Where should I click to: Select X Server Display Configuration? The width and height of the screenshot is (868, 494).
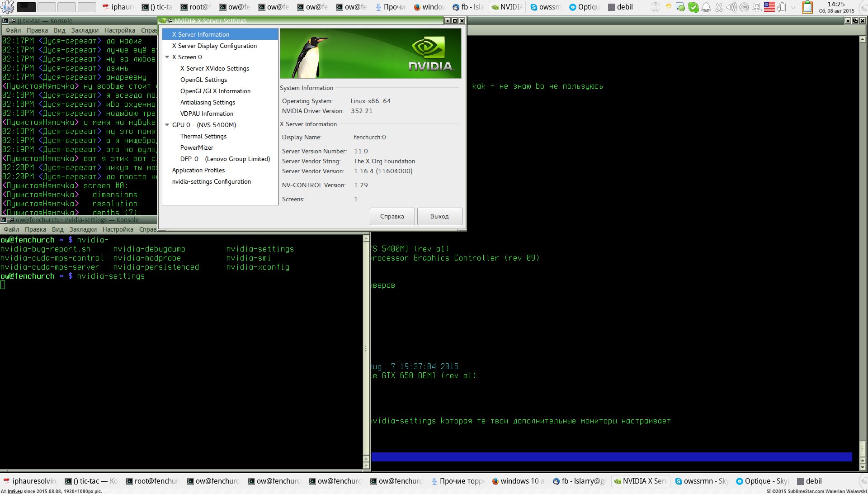tap(214, 46)
